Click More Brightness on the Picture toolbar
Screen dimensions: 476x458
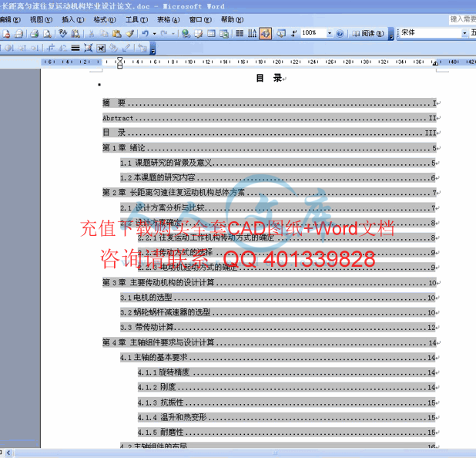(22, 48)
